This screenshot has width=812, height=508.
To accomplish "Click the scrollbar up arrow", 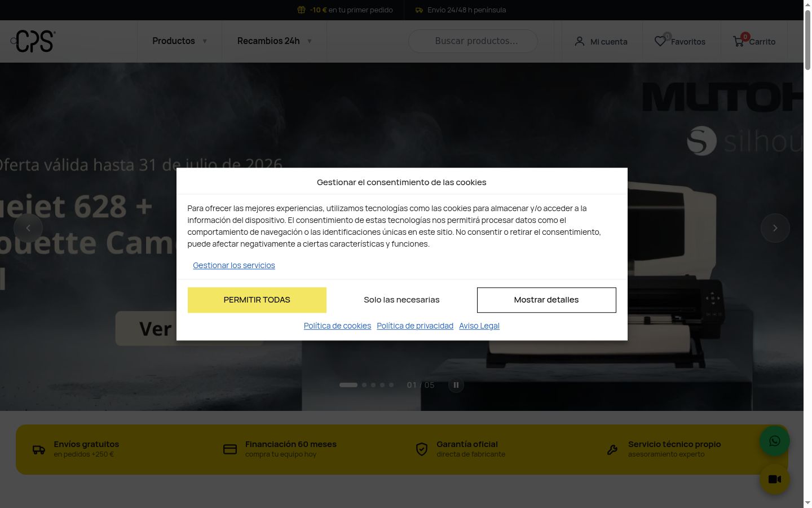I will (x=807, y=5).
